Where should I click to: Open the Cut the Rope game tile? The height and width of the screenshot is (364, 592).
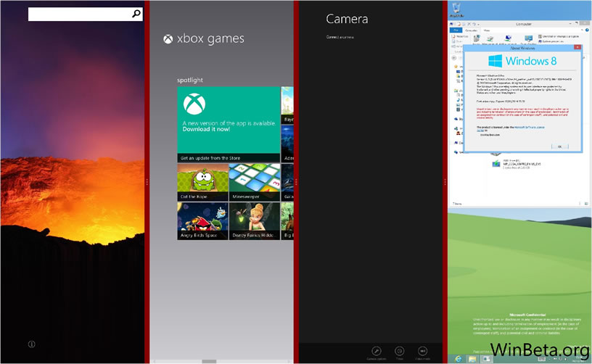tap(202, 182)
